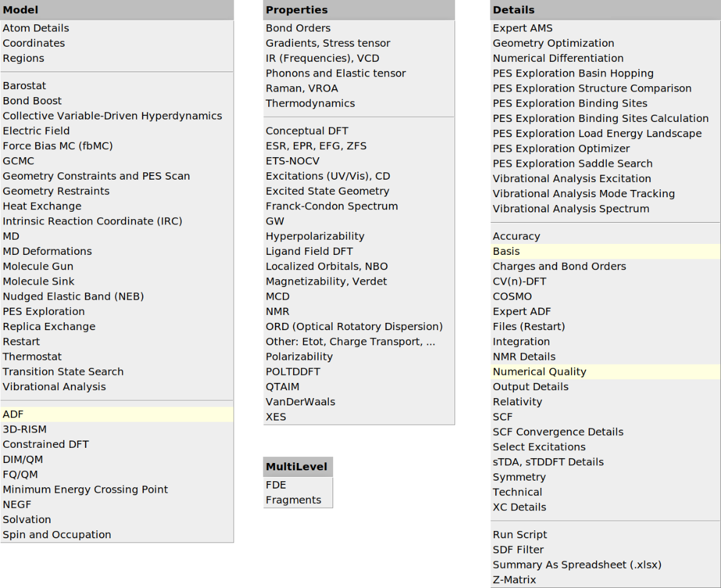Viewport: 721px width, 588px height.
Task: Open the NMR properties panel
Action: pyautogui.click(x=277, y=311)
